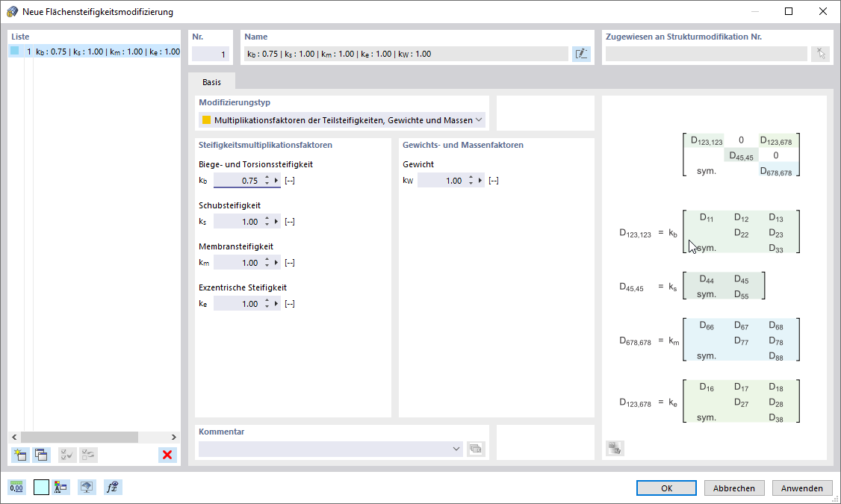Open the formula fx icon

coord(112,487)
